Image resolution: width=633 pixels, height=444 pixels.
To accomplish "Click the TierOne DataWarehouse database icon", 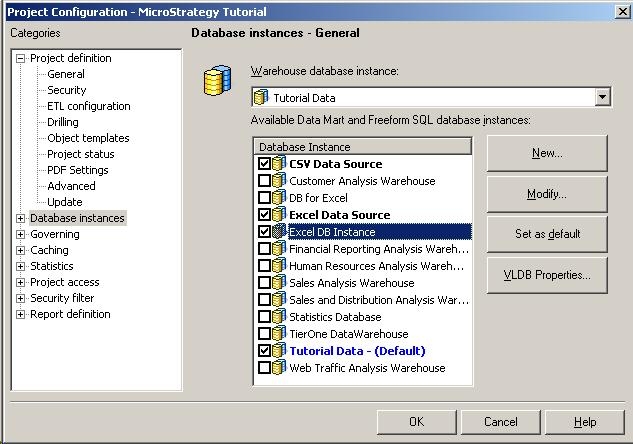I will [279, 334].
